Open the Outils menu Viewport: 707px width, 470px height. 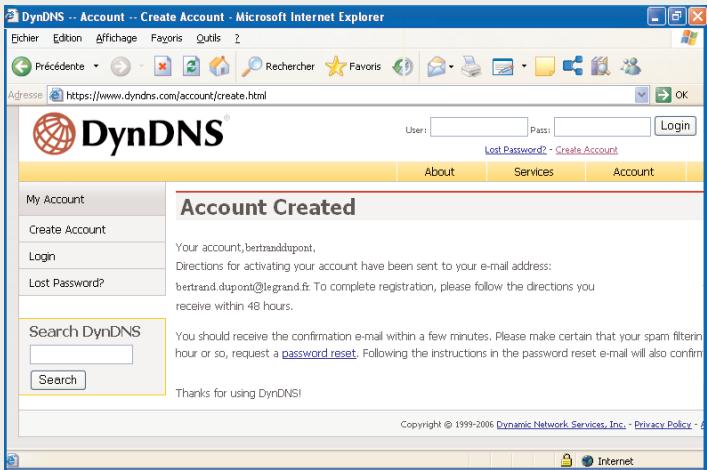tap(208, 38)
